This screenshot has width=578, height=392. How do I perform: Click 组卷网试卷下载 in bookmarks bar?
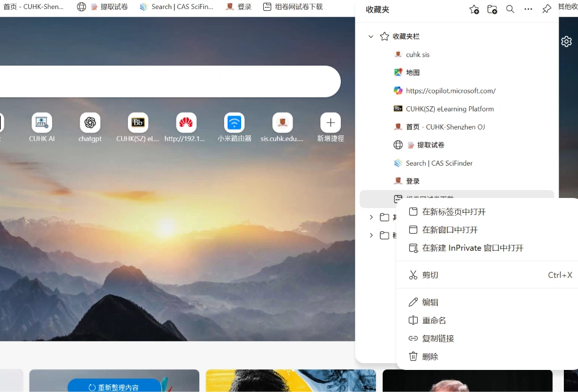coord(293,7)
